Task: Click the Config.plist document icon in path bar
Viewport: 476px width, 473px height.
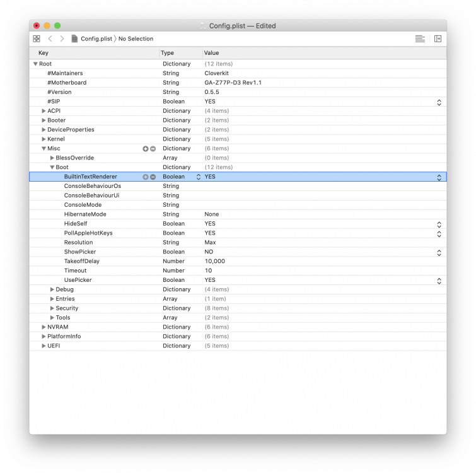Action: click(74, 39)
